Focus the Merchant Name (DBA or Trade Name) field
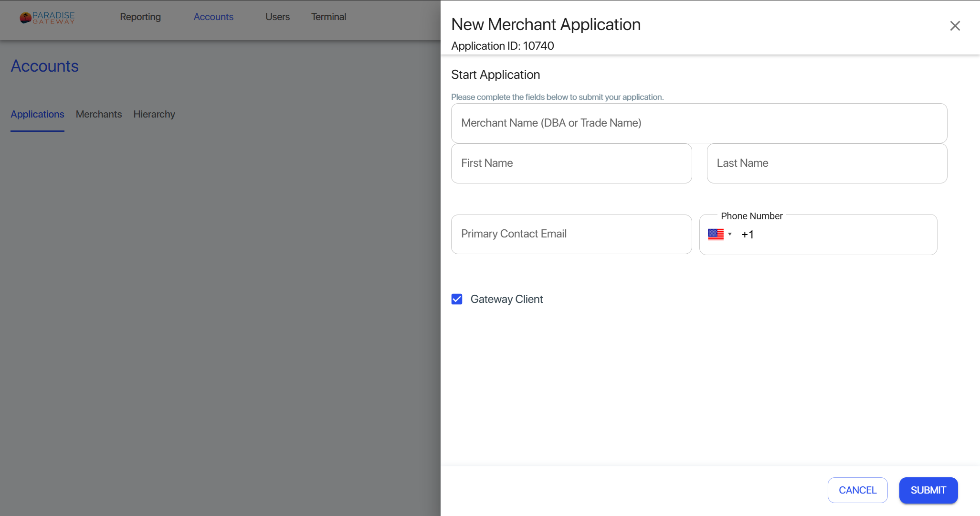This screenshot has height=516, width=980. [x=699, y=123]
